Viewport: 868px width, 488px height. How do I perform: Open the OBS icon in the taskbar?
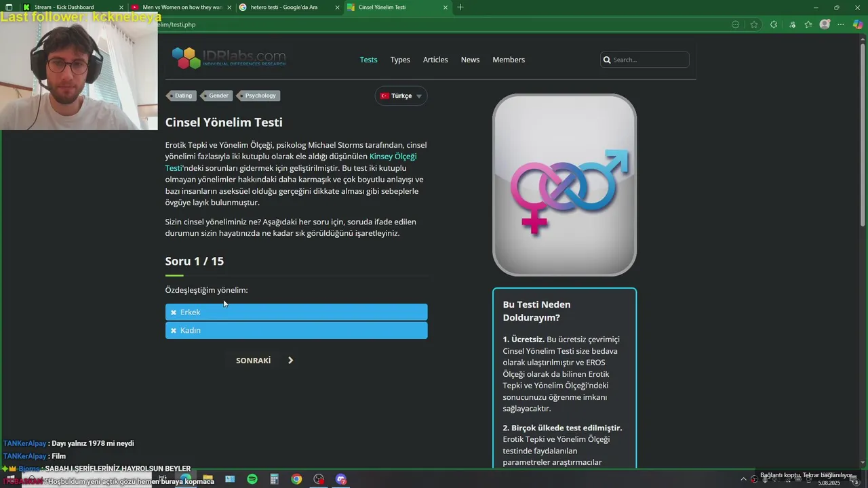(x=319, y=479)
